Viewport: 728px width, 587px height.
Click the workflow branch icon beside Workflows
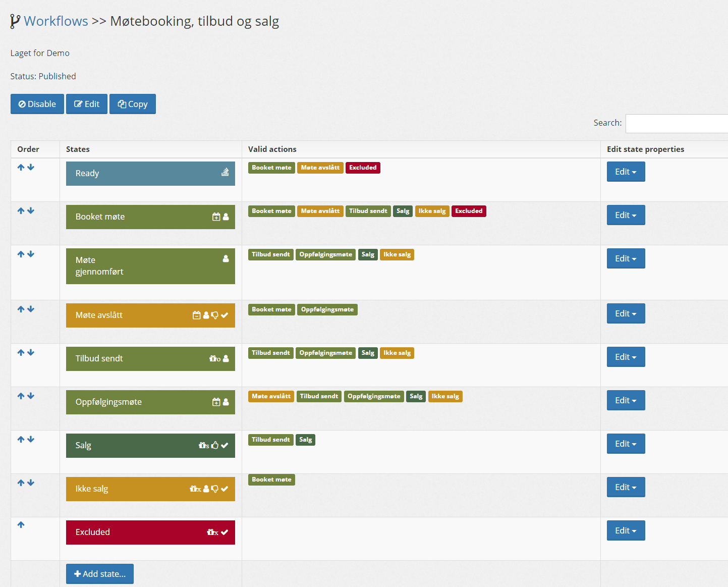pyautogui.click(x=15, y=21)
